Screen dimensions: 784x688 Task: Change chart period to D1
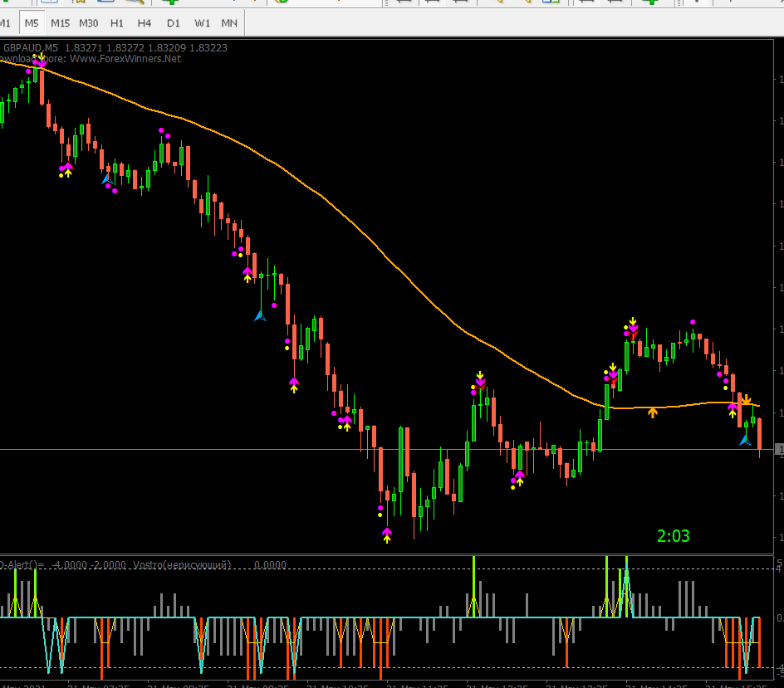tap(174, 23)
